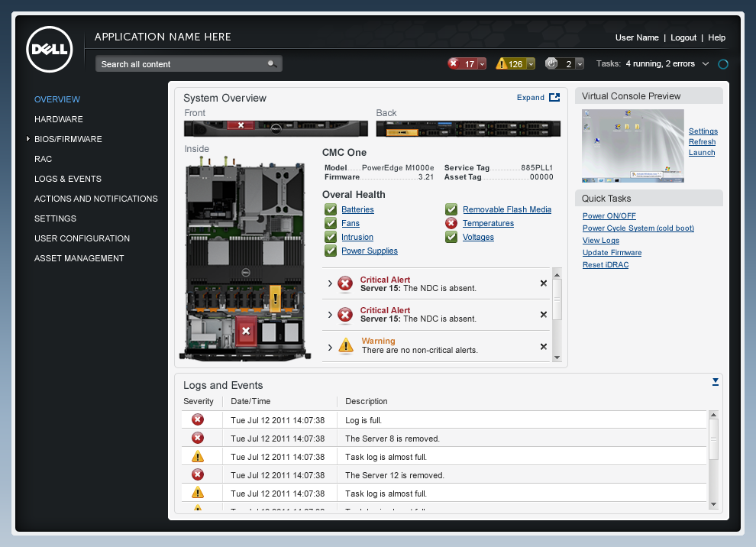This screenshot has height=547, width=756.
Task: Click the Logs and Events scroll down arrow
Action: coord(713,504)
